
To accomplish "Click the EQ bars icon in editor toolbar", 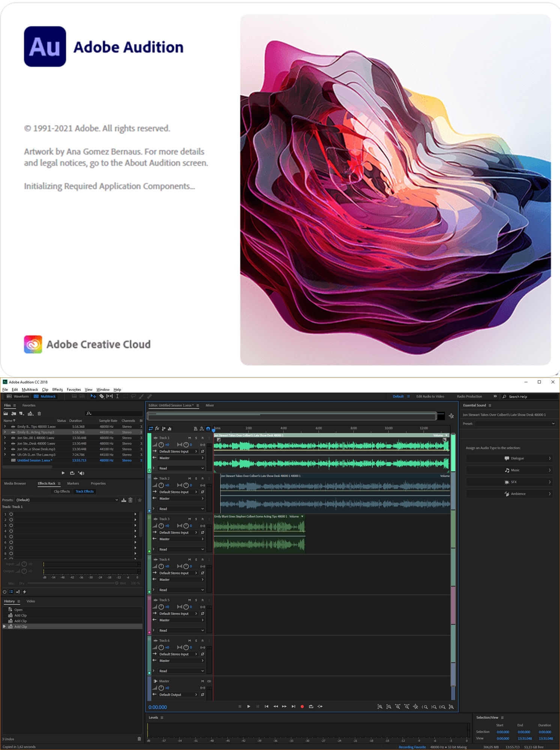I will coord(169,428).
